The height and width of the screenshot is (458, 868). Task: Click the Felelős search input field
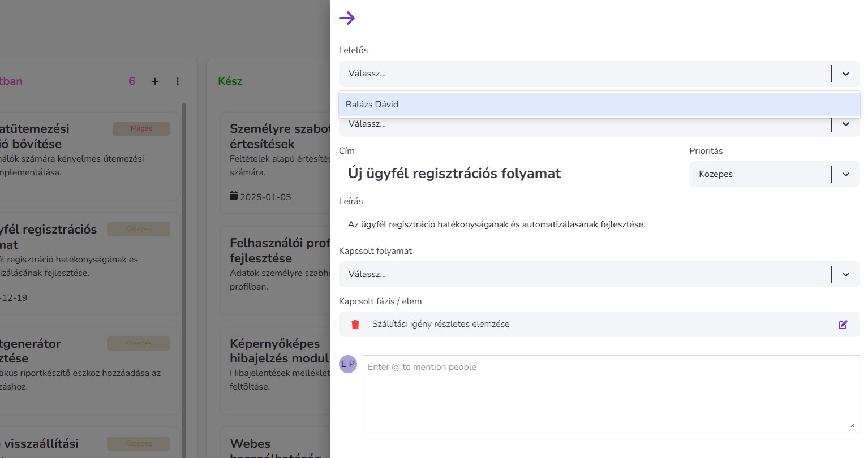[x=583, y=74]
